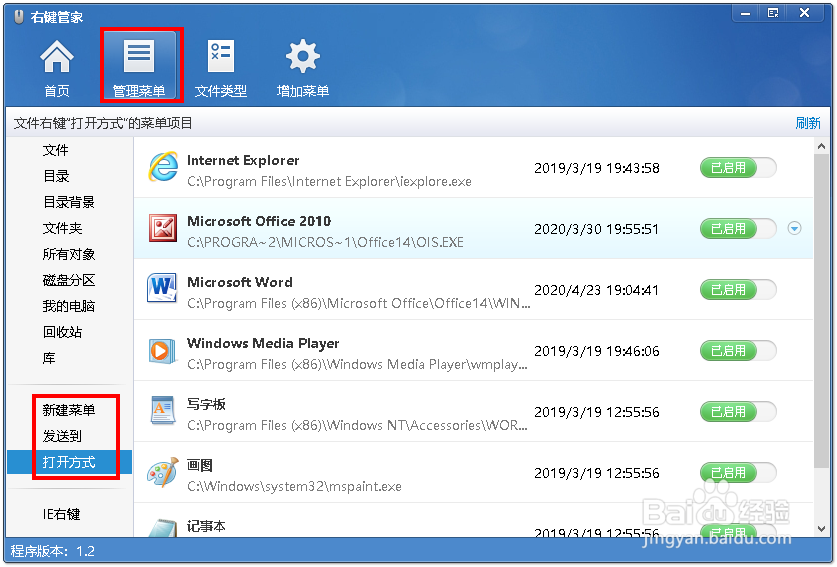
Task: Minimize the 右键管家 window
Action: pos(746,13)
